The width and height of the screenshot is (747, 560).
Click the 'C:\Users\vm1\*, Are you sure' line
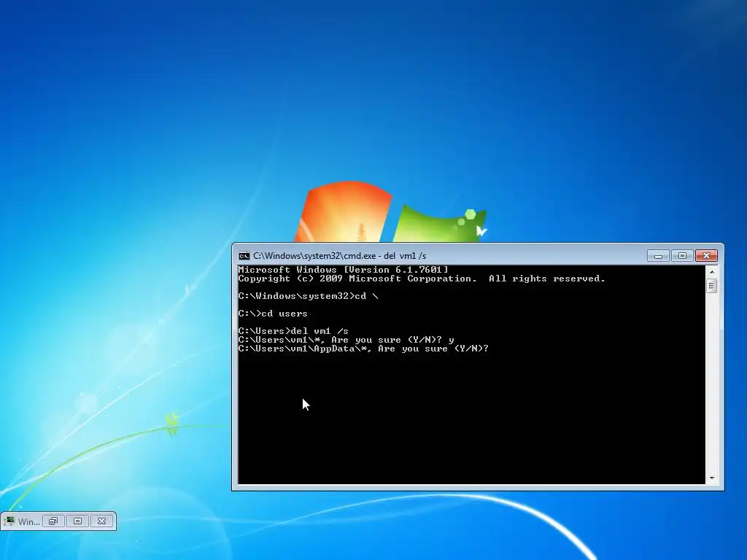(x=346, y=340)
